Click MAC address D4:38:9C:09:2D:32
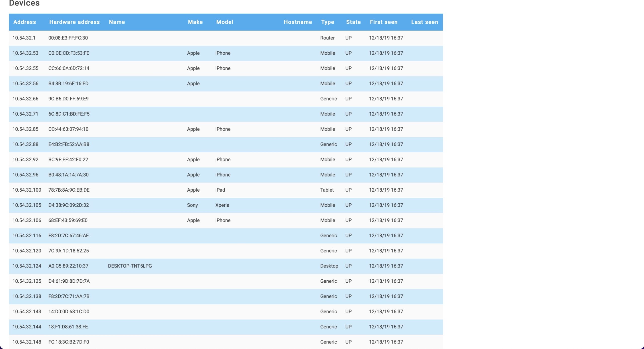The height and width of the screenshot is (349, 644). coord(68,205)
